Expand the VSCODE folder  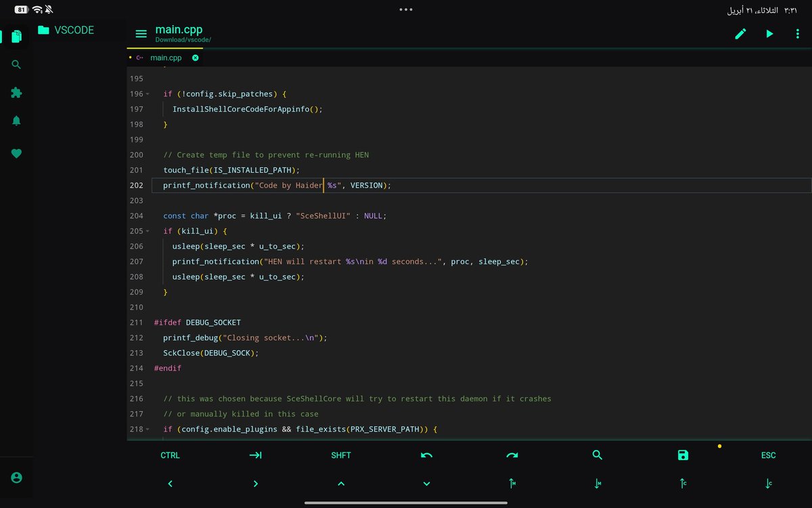click(x=66, y=30)
